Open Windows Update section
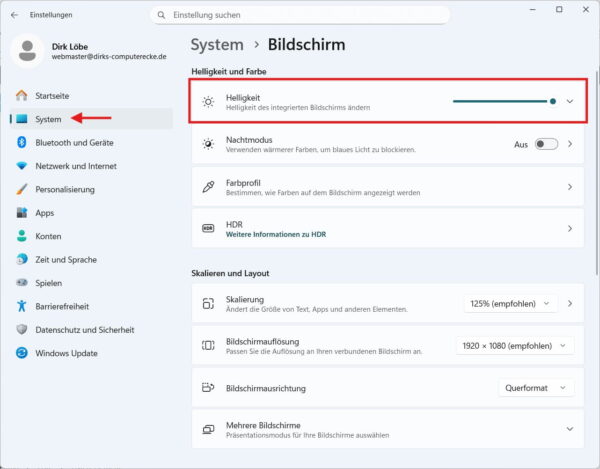 91,353
